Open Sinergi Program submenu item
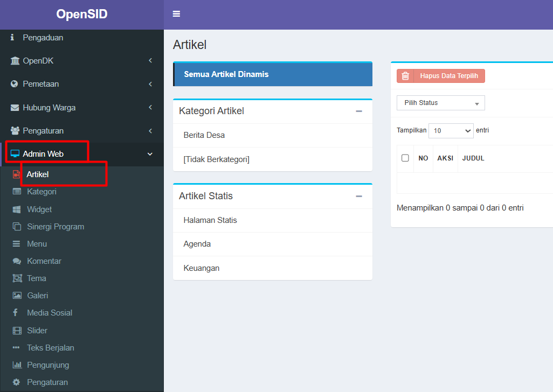Screen dimensions: 553x392 [x=56, y=227]
